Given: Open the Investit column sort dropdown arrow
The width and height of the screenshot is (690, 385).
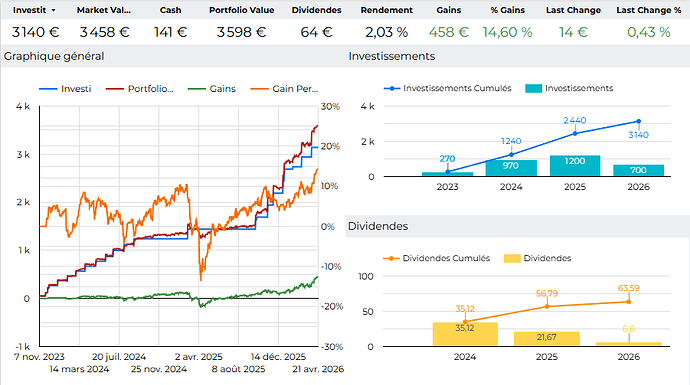Looking at the screenshot, I should click(x=54, y=10).
